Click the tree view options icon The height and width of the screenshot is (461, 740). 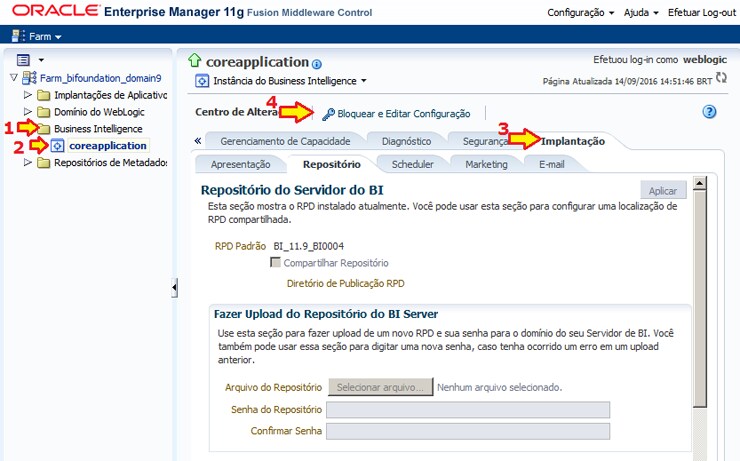point(23,60)
